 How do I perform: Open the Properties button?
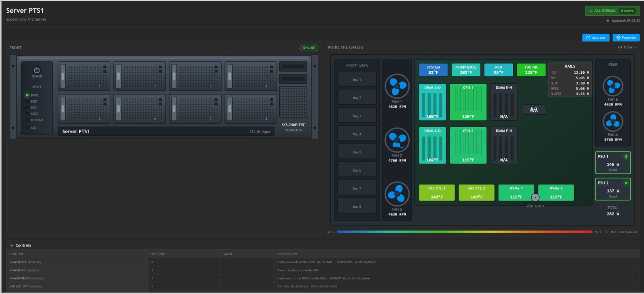(626, 37)
